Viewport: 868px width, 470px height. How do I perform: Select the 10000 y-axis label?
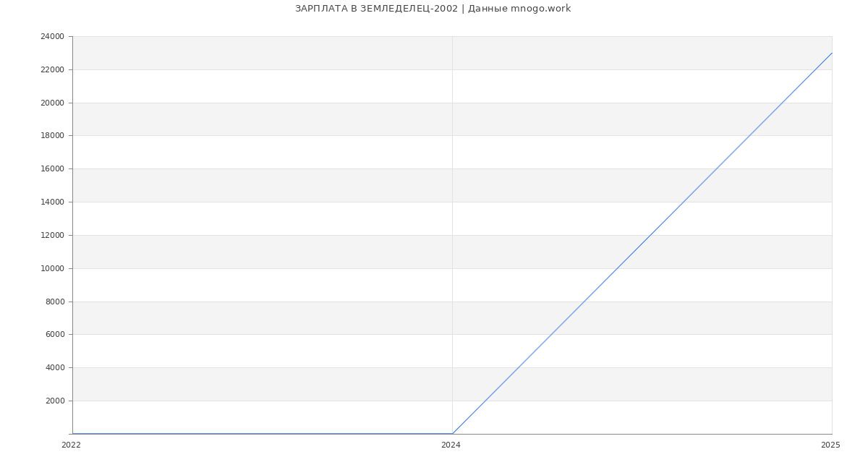(52, 269)
